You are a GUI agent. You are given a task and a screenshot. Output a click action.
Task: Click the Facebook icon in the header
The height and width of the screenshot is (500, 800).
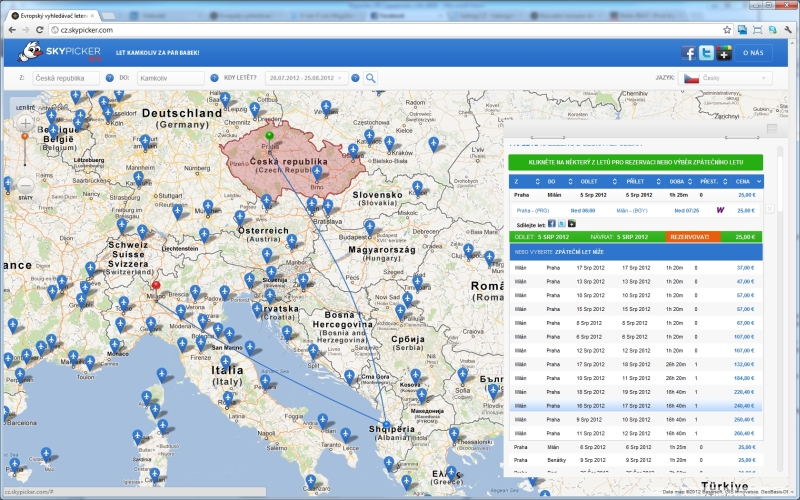click(689, 53)
